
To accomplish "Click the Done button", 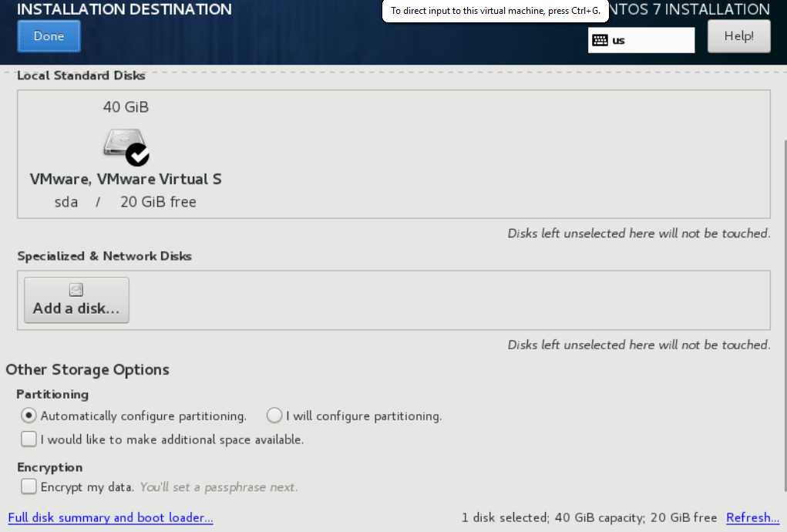I will click(49, 36).
